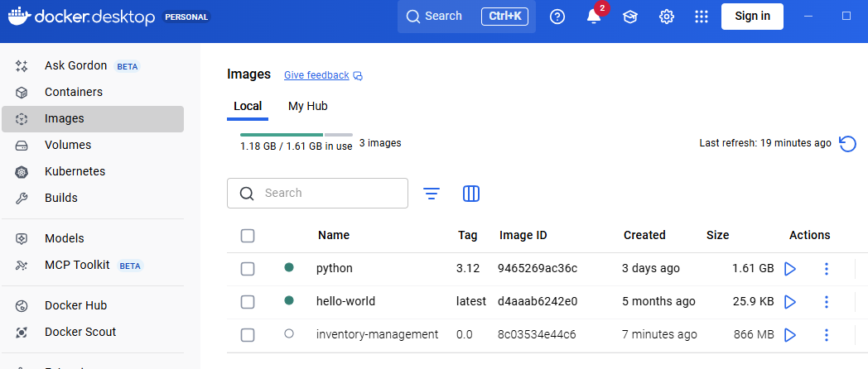Sort by the Name column header
868x369 pixels.
coord(334,235)
